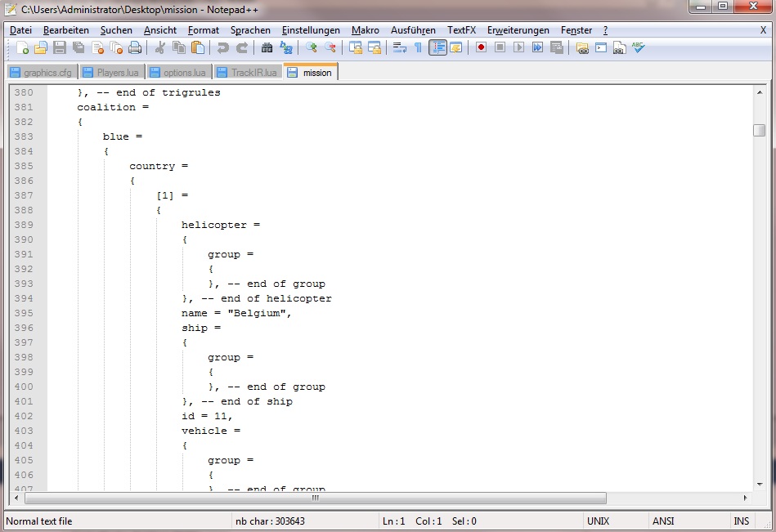Open the Bearbeiten menu

coord(65,30)
